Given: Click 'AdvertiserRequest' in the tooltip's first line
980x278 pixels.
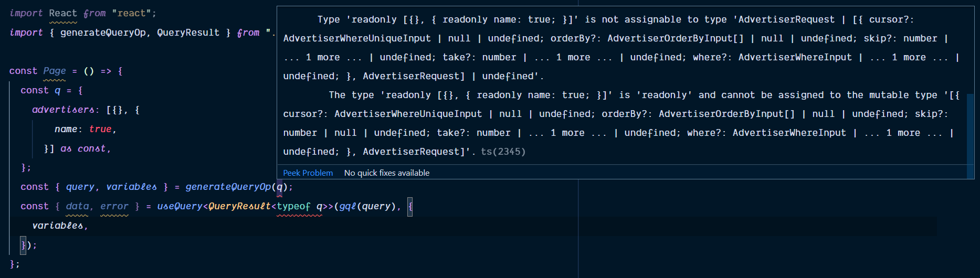Looking at the screenshot, I should [786, 19].
